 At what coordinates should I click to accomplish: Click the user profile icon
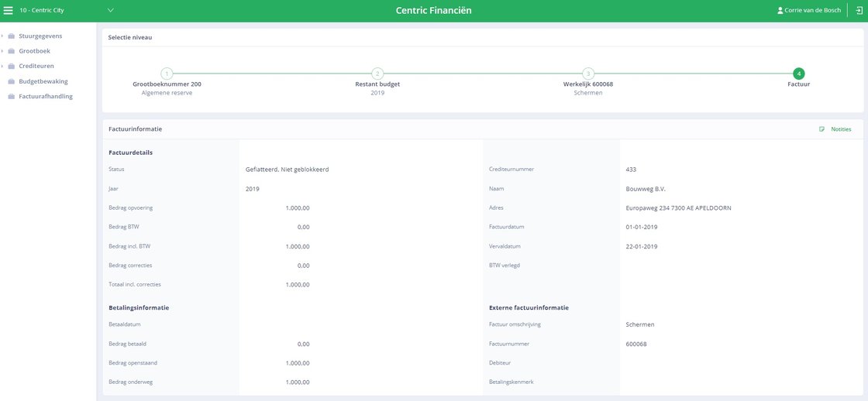[x=780, y=11]
